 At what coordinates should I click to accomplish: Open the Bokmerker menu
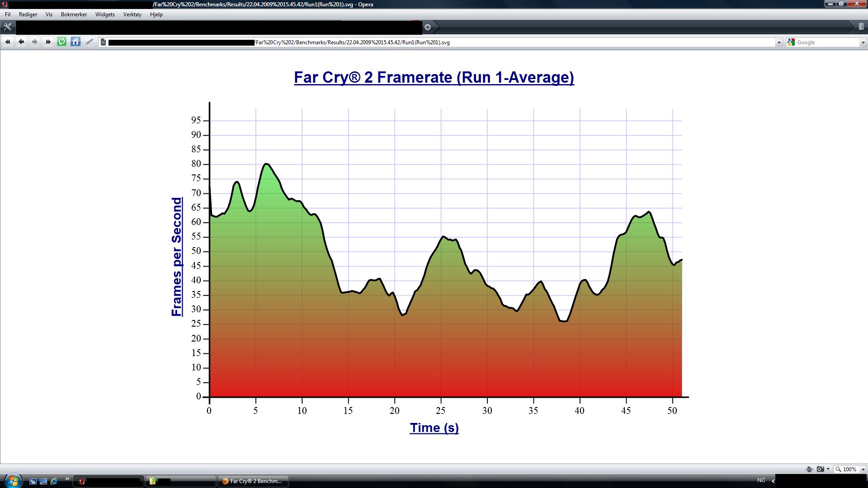(x=74, y=14)
